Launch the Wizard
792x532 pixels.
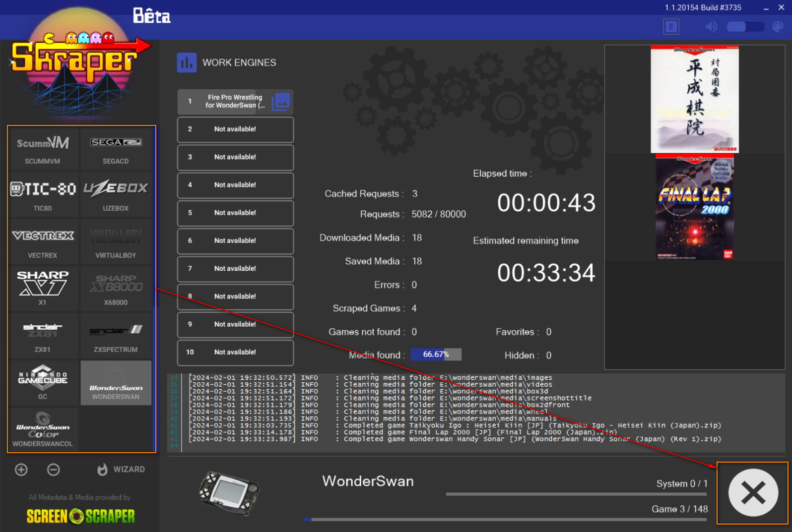tap(122, 470)
